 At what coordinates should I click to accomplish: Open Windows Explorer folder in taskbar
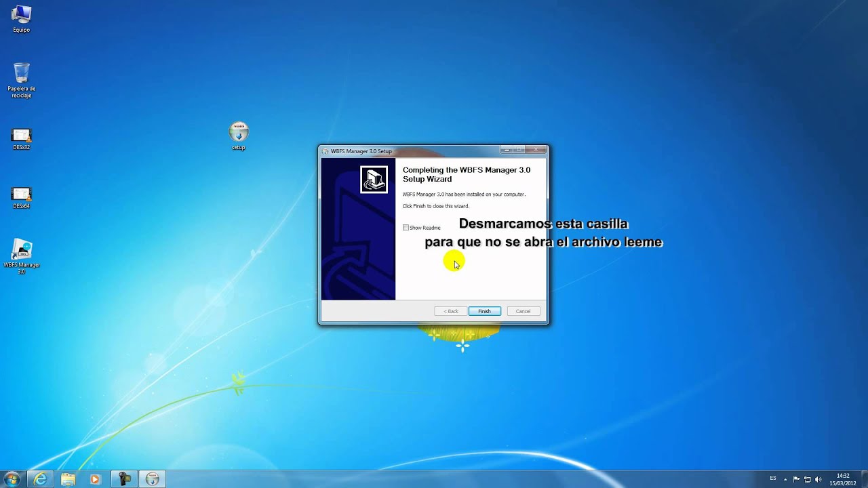(68, 479)
